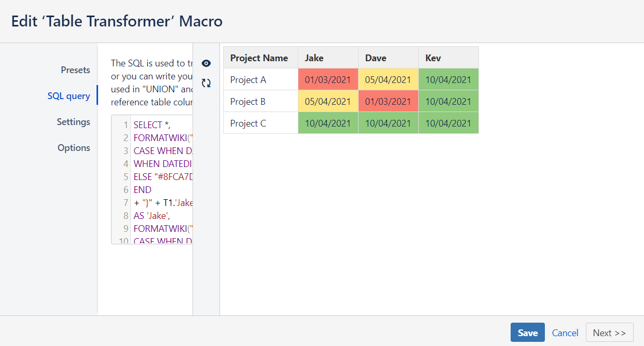Viewport: 644px width, 346px height.
Task: Click the yellow Dave cell for Project A
Action: 388,79
